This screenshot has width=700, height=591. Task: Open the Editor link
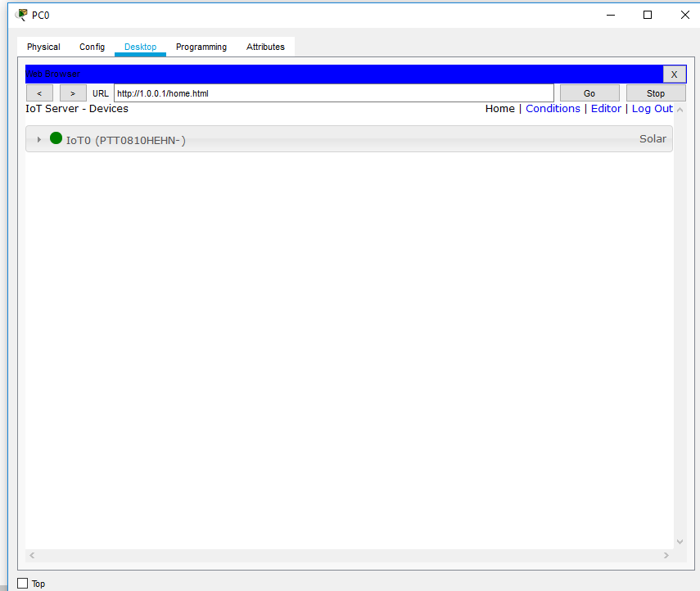pyautogui.click(x=606, y=109)
